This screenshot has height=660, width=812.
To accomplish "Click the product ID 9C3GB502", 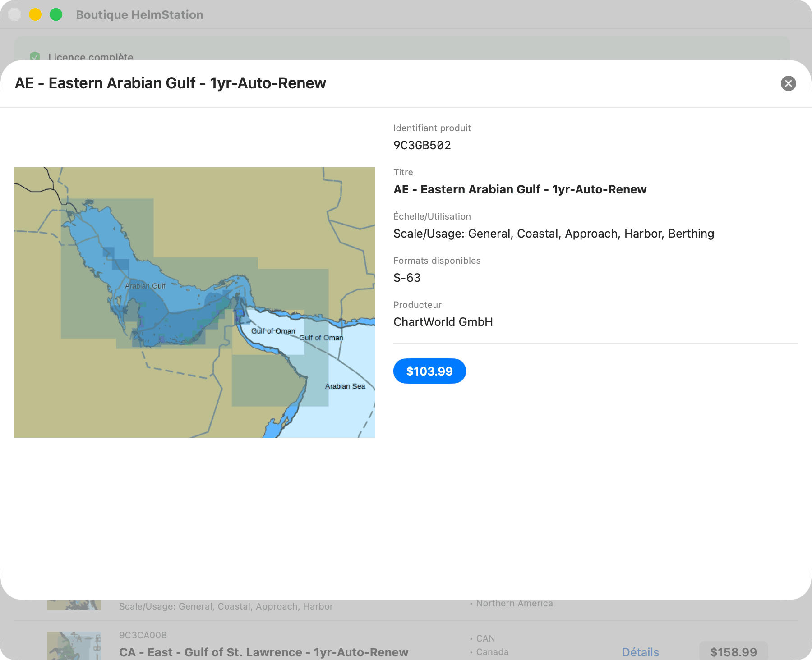I will click(422, 145).
